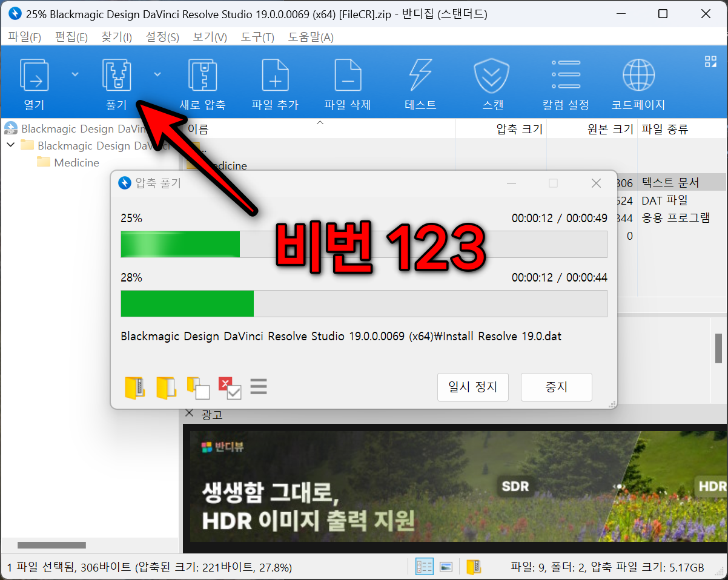Viewport: 728px width, 580px height.
Task: Click the 반디뷰 HDR advertisement banner
Action: (458, 486)
